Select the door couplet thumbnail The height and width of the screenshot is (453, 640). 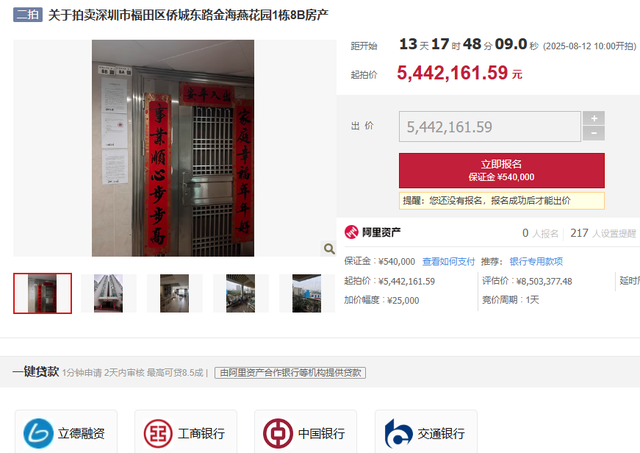pyautogui.click(x=42, y=293)
